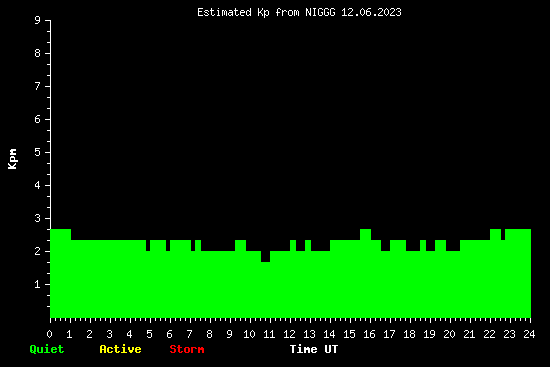Click the x-axis hour label 0
The image size is (550, 367).
coord(49,334)
